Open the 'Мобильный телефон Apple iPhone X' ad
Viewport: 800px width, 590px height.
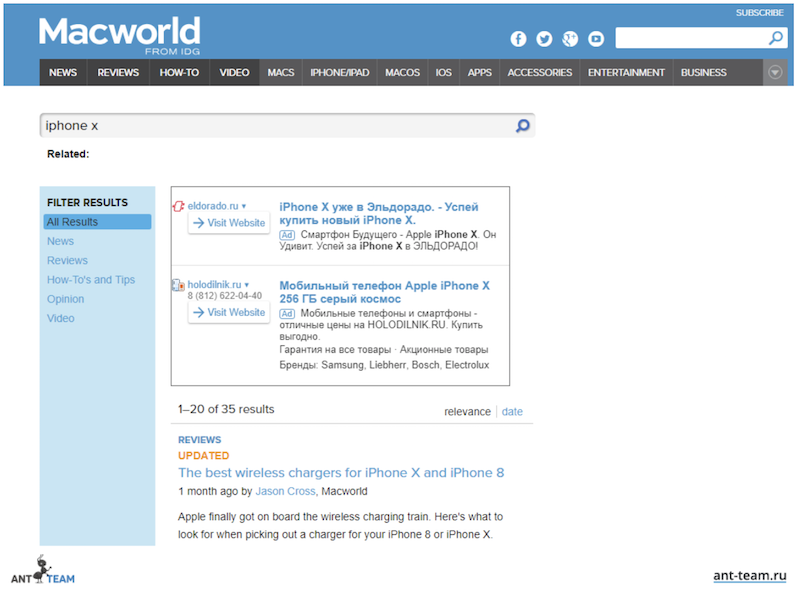[384, 292]
